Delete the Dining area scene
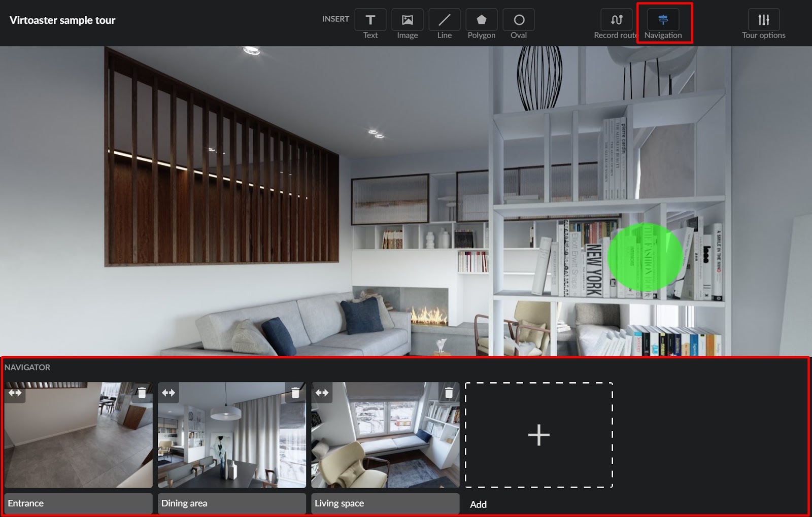812x517 pixels. (x=295, y=393)
